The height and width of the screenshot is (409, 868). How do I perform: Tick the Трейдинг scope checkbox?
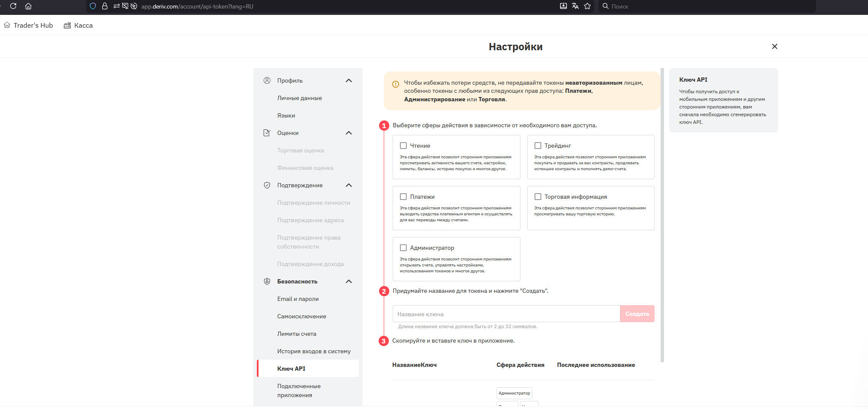click(538, 146)
